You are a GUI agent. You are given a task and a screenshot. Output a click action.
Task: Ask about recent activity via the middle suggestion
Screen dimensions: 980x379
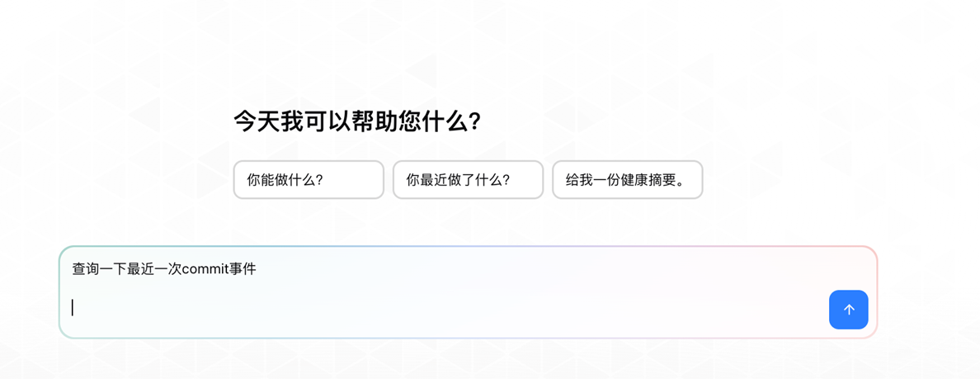click(468, 179)
